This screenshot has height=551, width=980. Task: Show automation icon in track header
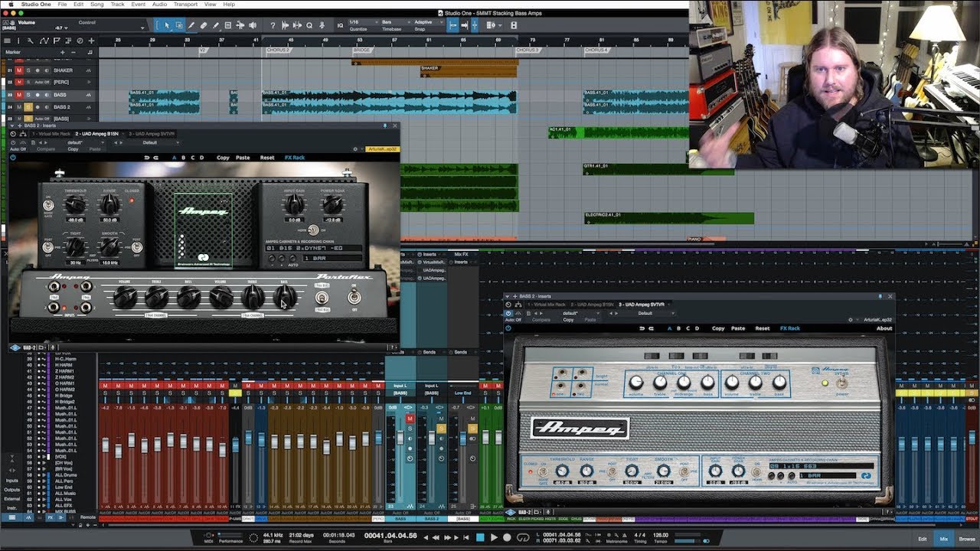coord(44,41)
